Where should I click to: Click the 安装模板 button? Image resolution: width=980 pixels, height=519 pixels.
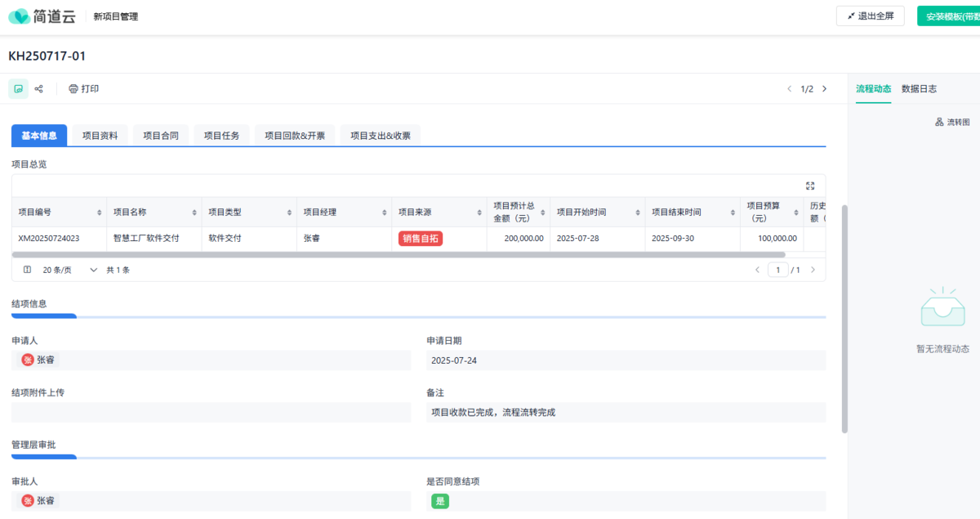click(948, 16)
